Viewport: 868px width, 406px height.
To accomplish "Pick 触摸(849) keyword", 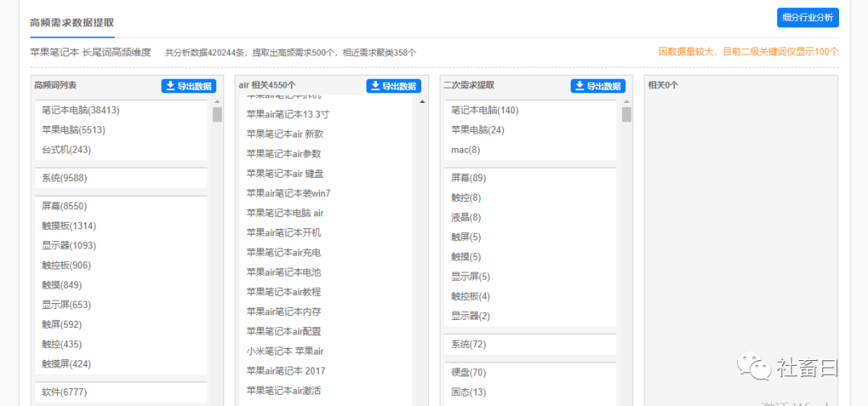I will pyautogui.click(x=62, y=285).
